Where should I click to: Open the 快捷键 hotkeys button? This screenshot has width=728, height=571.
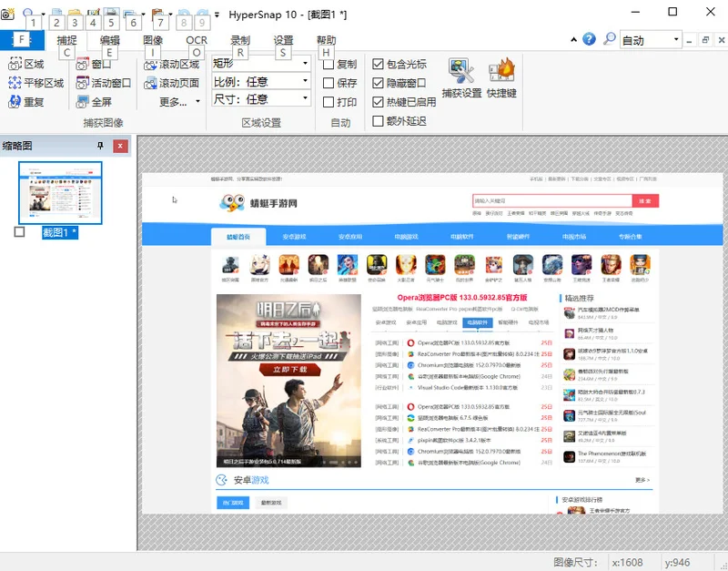(501, 77)
